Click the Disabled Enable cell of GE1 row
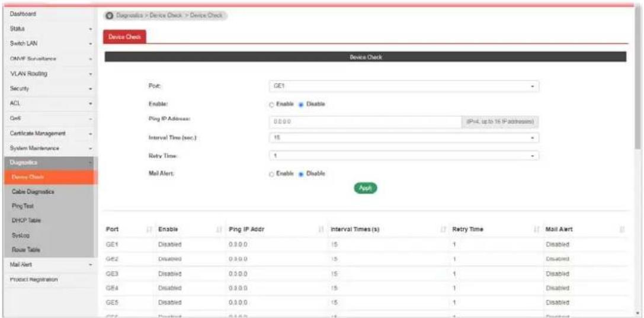 169,244
